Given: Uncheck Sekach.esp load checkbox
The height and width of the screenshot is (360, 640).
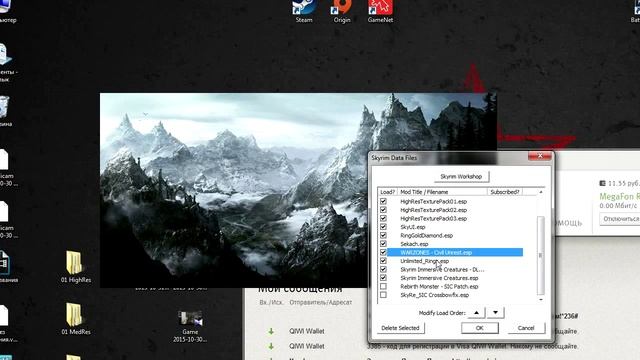Looking at the screenshot, I should point(383,244).
